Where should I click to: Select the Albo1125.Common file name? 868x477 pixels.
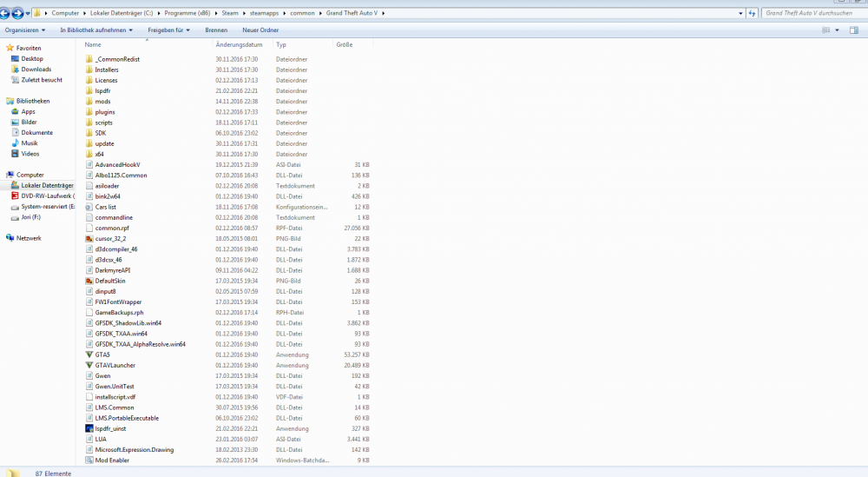pyautogui.click(x=121, y=176)
